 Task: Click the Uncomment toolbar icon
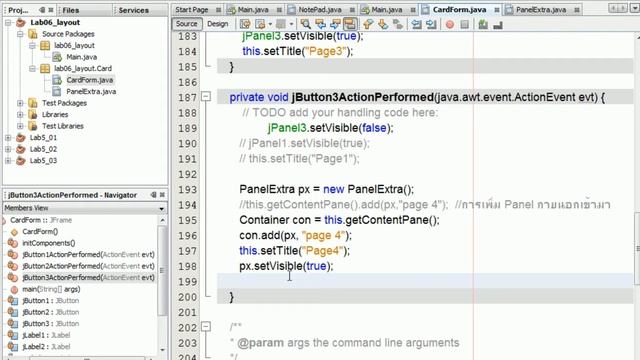[498, 24]
